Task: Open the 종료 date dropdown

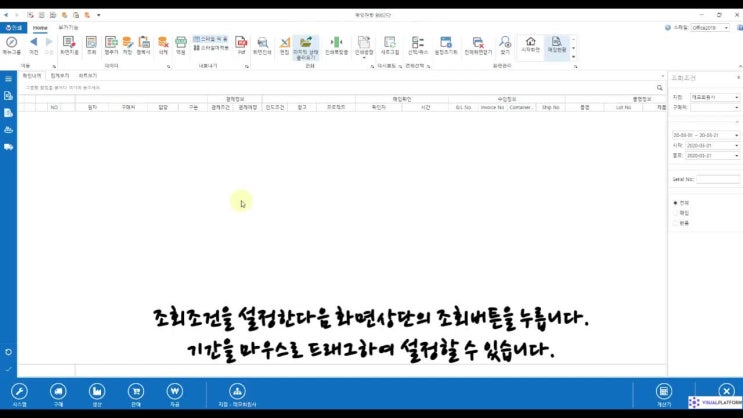Action: [737, 155]
